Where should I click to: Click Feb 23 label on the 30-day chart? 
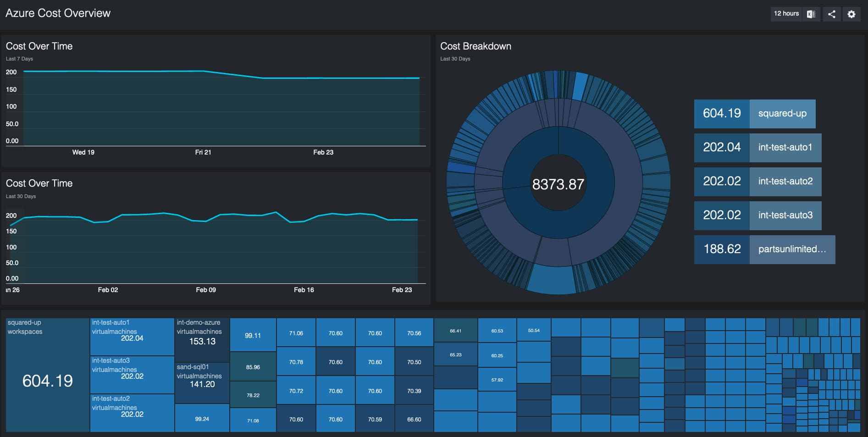(402, 290)
